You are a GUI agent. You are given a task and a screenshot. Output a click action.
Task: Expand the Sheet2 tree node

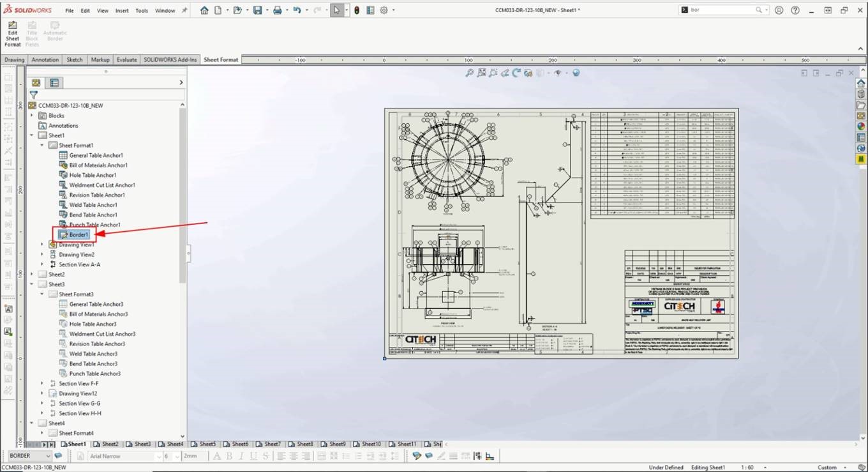32,275
